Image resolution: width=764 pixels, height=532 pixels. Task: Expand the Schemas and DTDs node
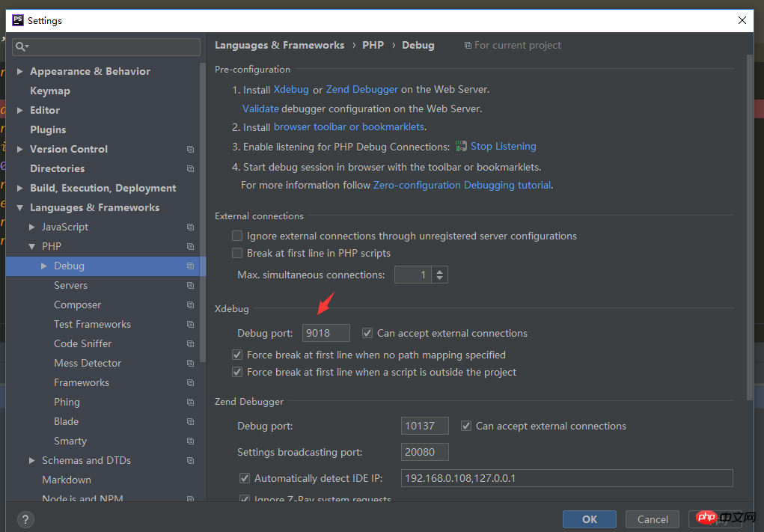(31, 460)
